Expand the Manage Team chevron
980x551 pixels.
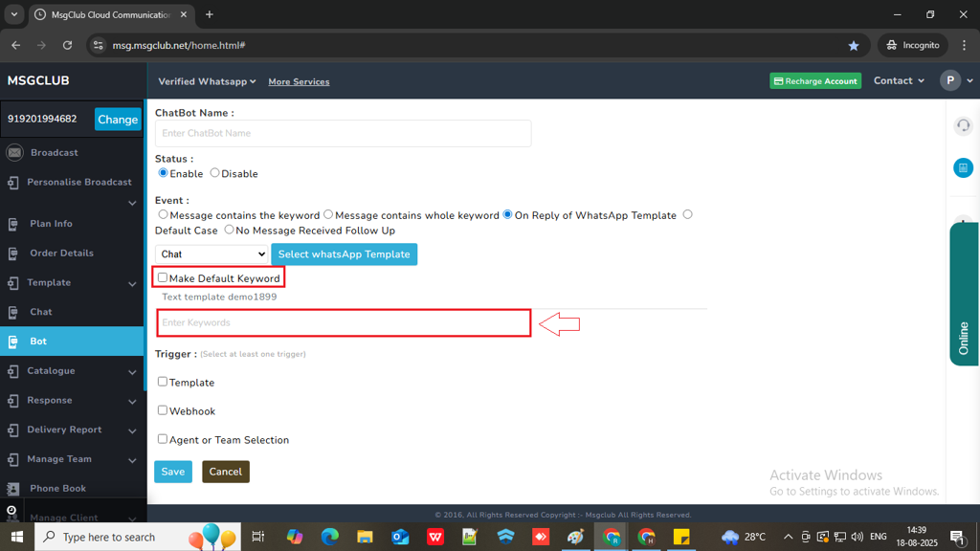(x=132, y=460)
